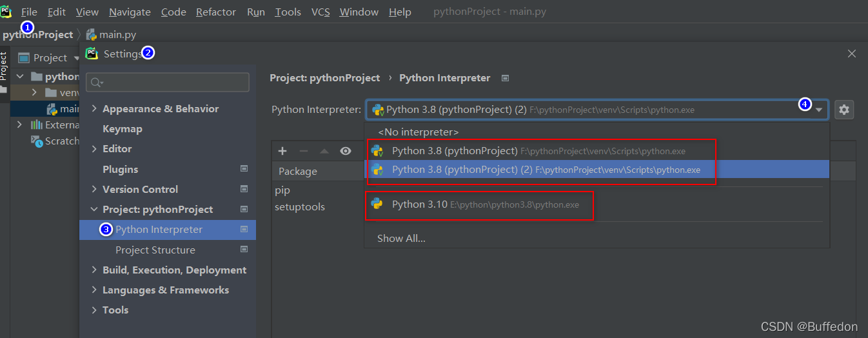The image size is (868, 338).
Task: Open the Refactor menu
Action: coord(217,12)
